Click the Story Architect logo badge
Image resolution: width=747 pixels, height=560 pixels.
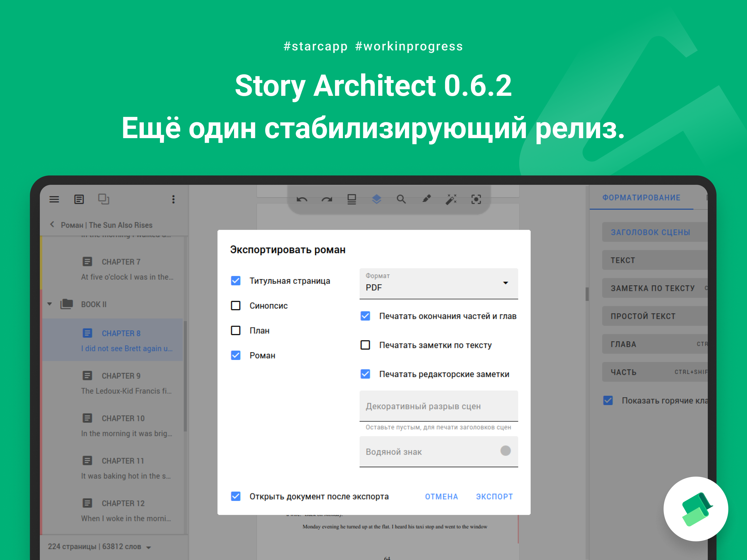pyautogui.click(x=696, y=509)
